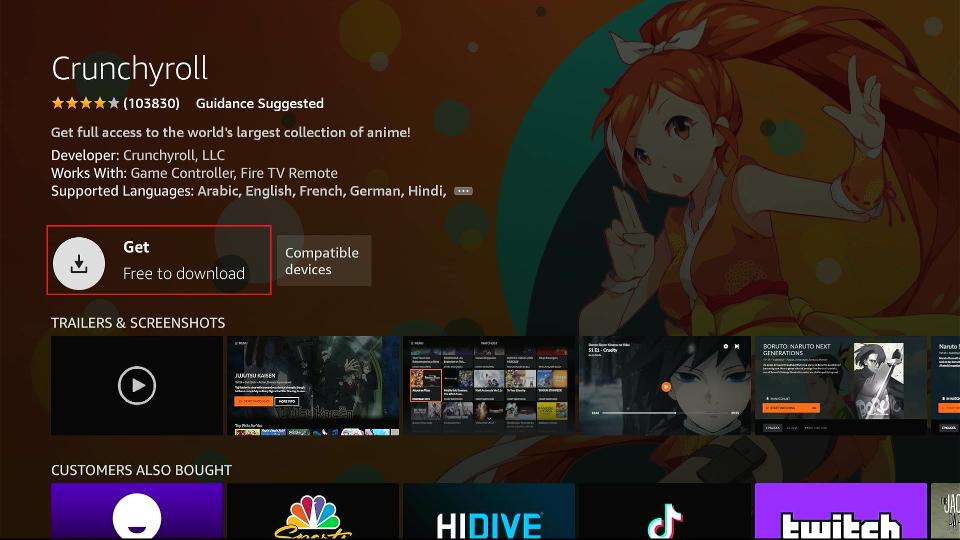Open the TikTok app tile
This screenshot has height=540, width=960.
[x=665, y=511]
